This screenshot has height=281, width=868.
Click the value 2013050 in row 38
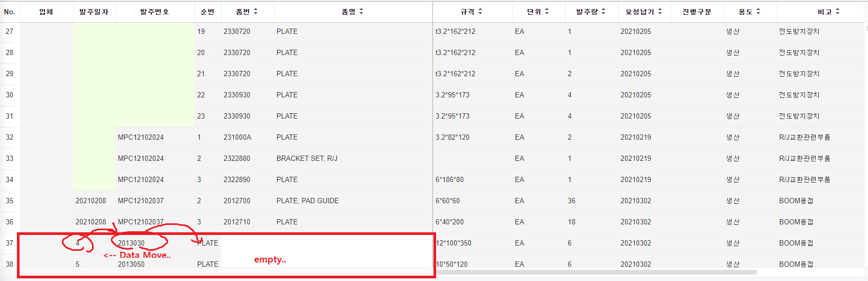click(131, 264)
